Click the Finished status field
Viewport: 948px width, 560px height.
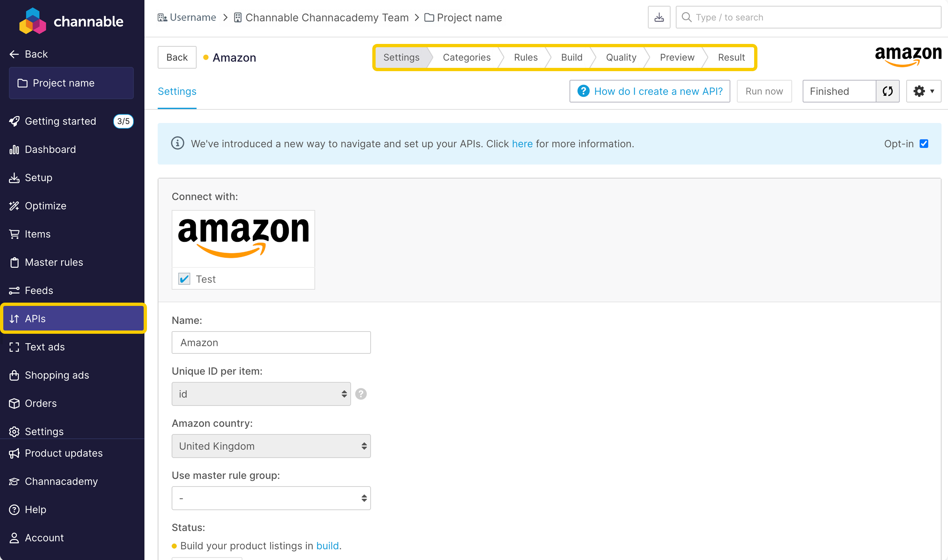click(x=839, y=91)
